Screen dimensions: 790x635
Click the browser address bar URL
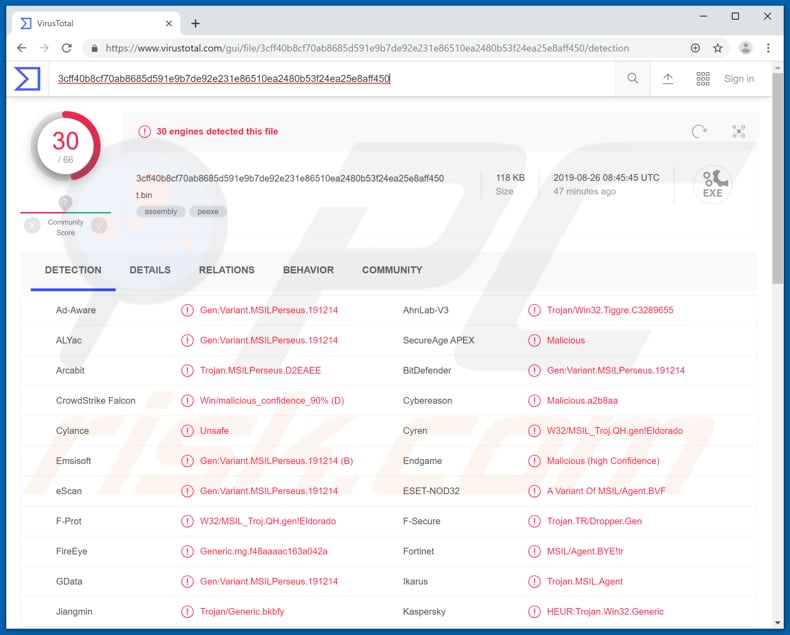point(367,48)
